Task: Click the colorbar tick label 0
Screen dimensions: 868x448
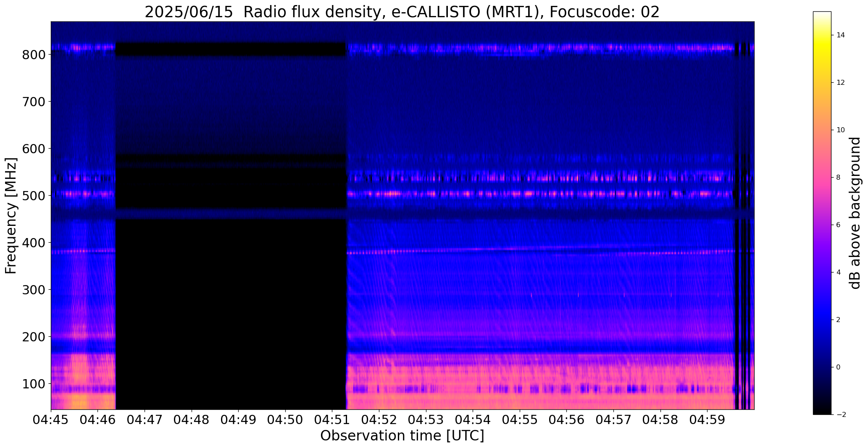Action: pyautogui.click(x=839, y=367)
